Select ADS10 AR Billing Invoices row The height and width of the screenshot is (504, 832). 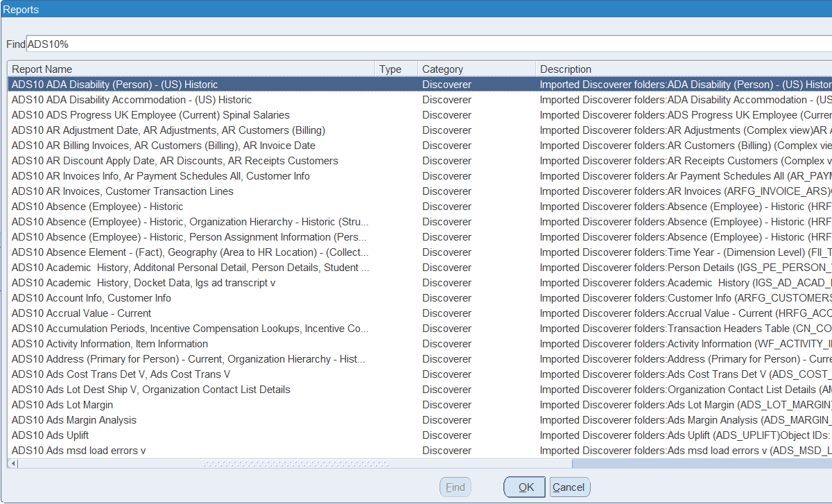pyautogui.click(x=420, y=146)
